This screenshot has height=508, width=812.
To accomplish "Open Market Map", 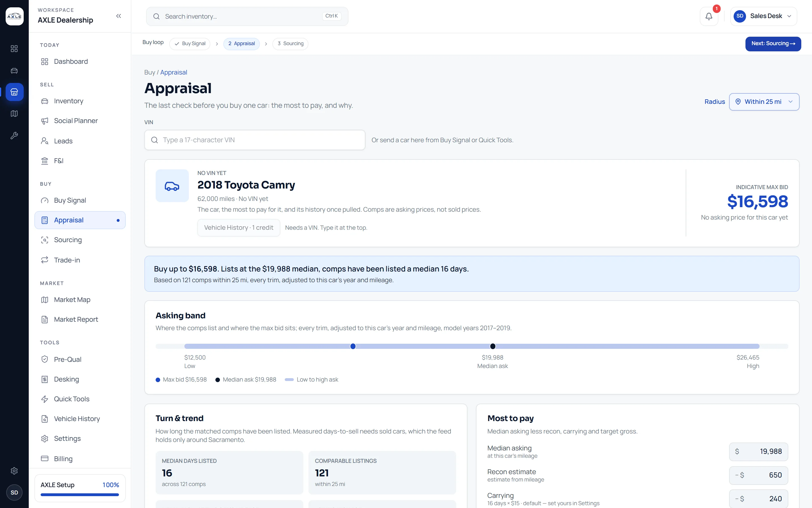I will tap(80, 300).
